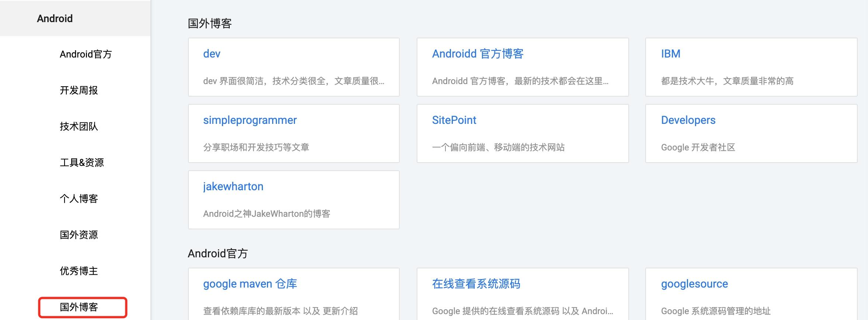Select 国外资源 in the sidebar

(x=78, y=234)
